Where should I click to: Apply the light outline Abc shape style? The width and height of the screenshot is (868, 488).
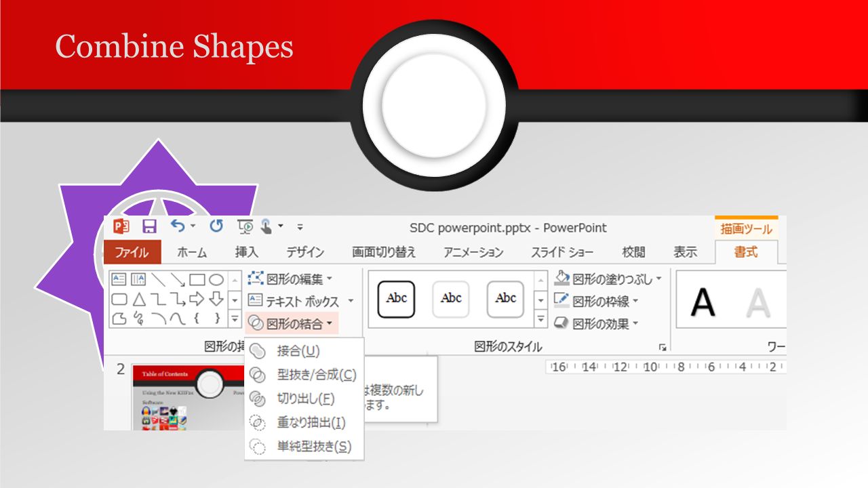[451, 299]
